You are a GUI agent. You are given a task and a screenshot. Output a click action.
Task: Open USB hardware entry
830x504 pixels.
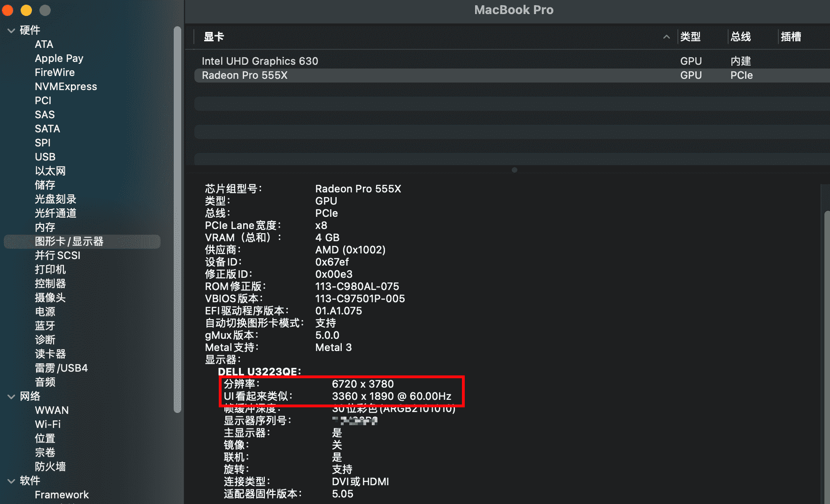45,157
